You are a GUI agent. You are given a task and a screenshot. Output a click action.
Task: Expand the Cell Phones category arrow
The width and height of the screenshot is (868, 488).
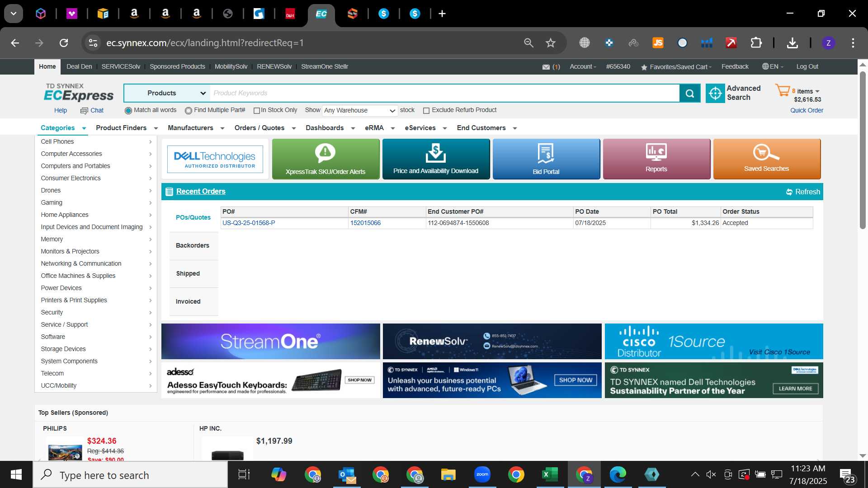click(151, 142)
